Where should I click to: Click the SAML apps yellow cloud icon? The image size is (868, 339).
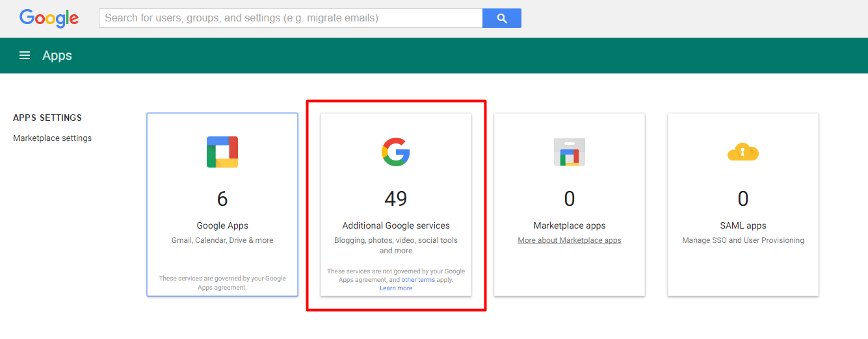coord(743,153)
